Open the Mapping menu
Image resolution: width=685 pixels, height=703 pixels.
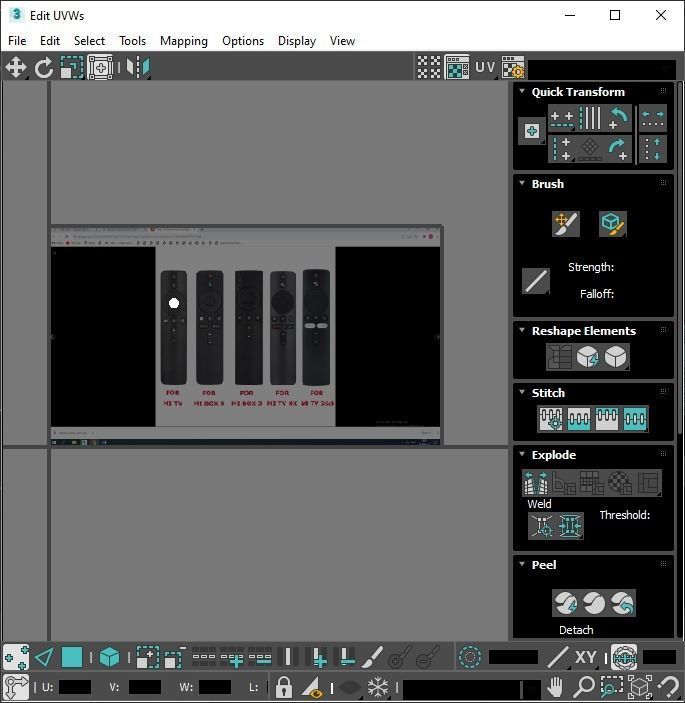pos(184,41)
